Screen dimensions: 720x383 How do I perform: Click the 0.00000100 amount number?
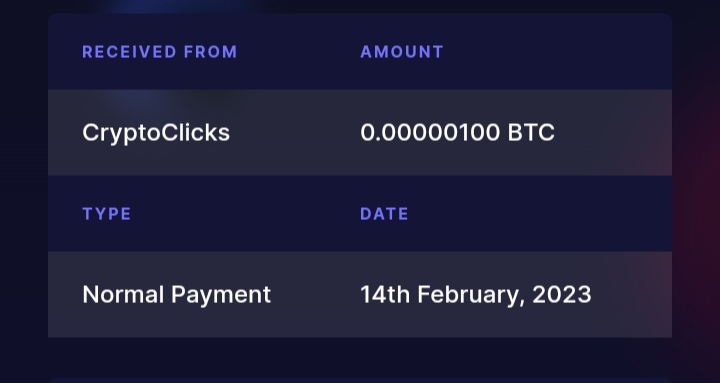click(x=430, y=133)
